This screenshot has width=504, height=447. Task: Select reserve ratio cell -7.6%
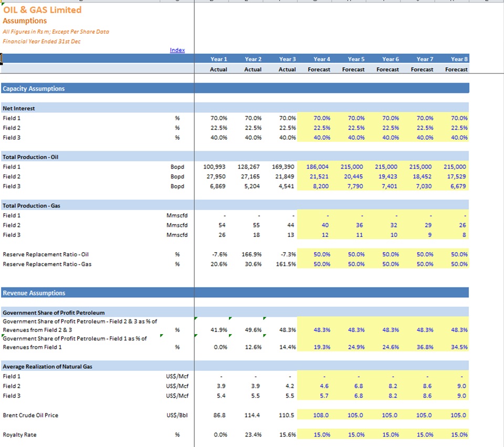(219, 254)
